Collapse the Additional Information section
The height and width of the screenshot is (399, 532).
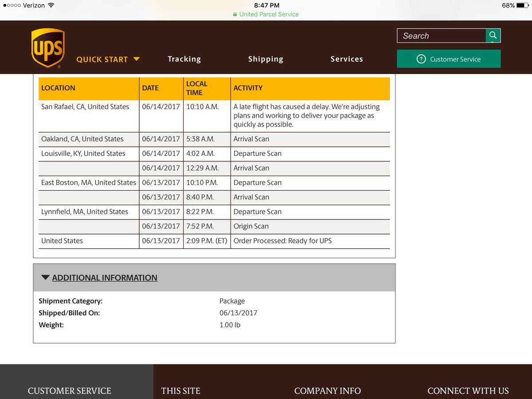(x=45, y=278)
